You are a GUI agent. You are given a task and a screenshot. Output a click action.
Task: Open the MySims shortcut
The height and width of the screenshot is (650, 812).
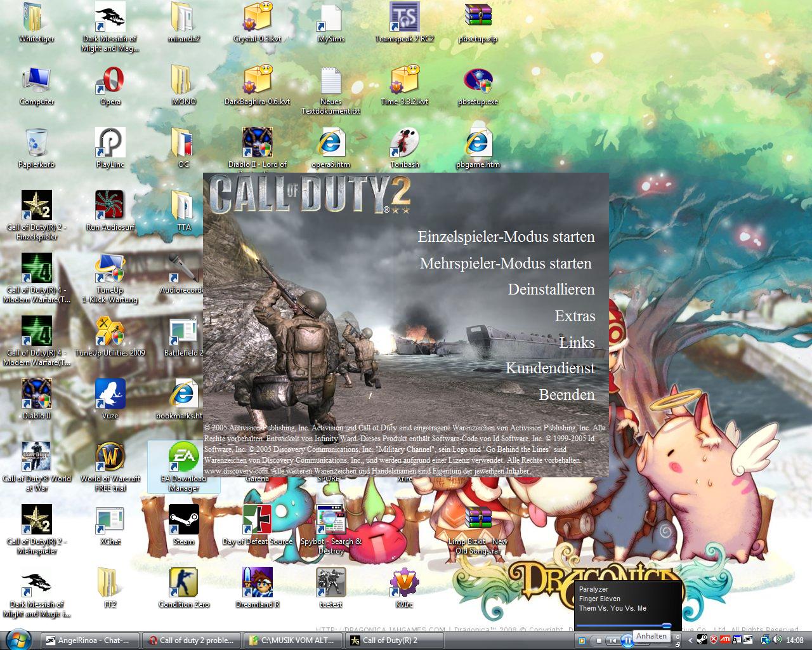point(331,23)
